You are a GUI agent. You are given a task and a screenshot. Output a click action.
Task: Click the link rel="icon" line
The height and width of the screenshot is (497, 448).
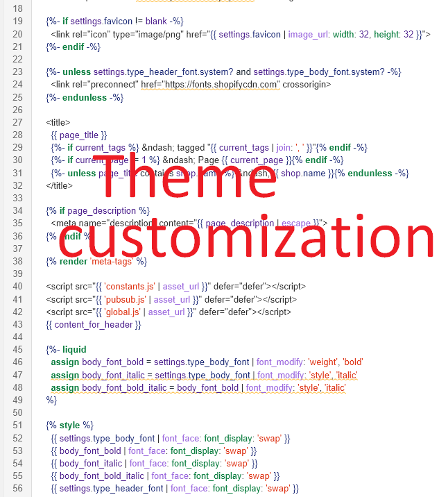coord(241,34)
